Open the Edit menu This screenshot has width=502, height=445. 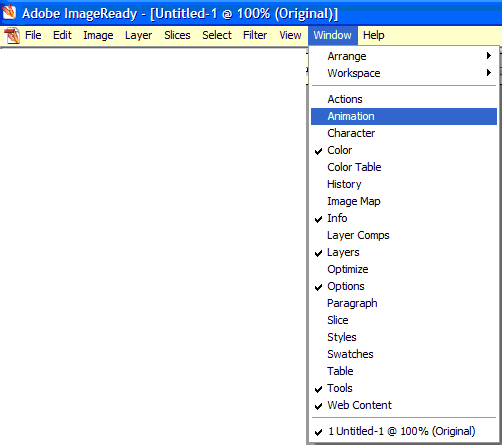(62, 35)
